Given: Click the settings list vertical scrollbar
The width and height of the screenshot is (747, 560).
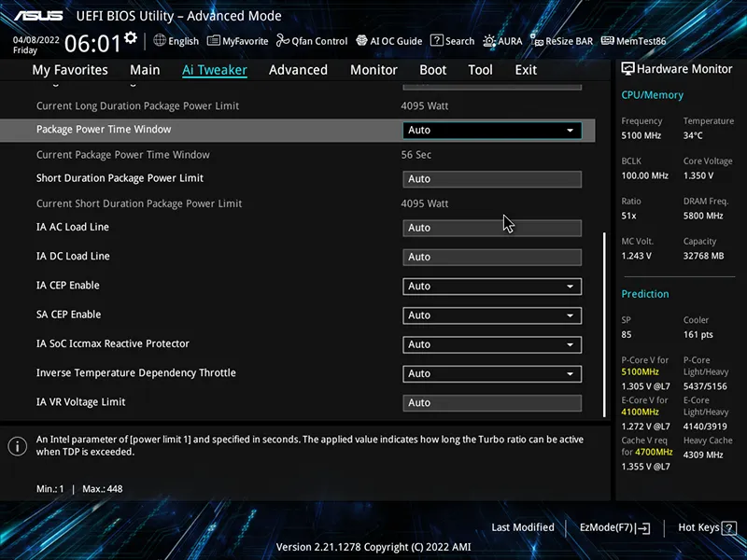Looking at the screenshot, I should (x=604, y=325).
